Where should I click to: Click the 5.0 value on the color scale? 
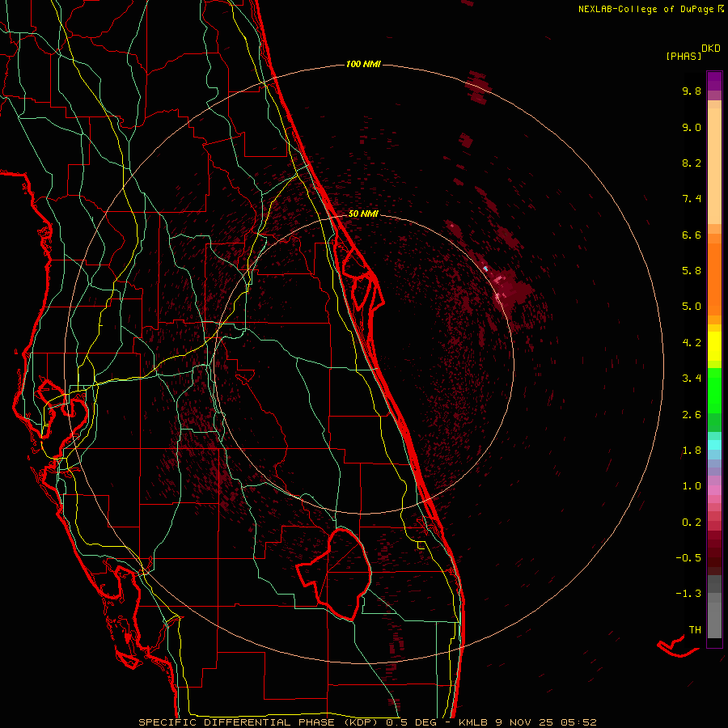(x=692, y=307)
